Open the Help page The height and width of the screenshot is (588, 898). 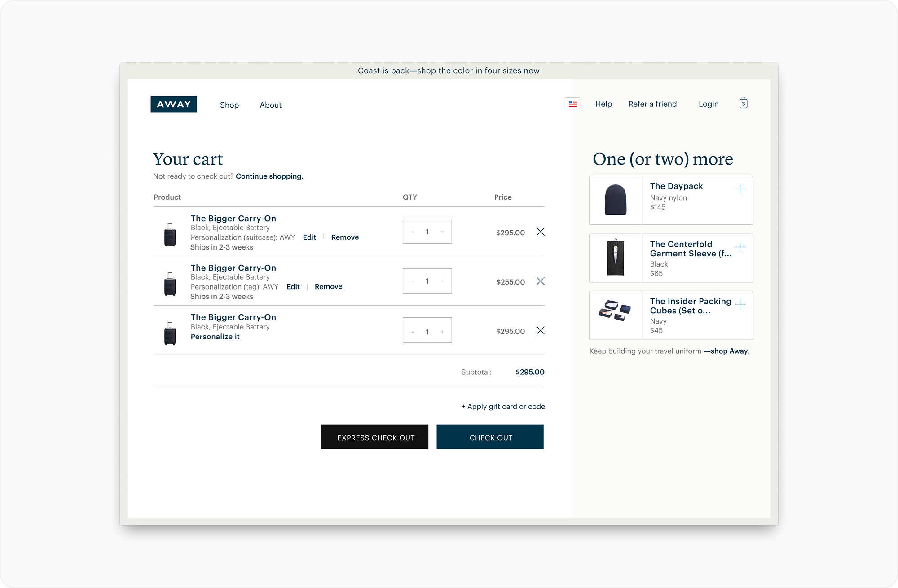[x=603, y=104]
